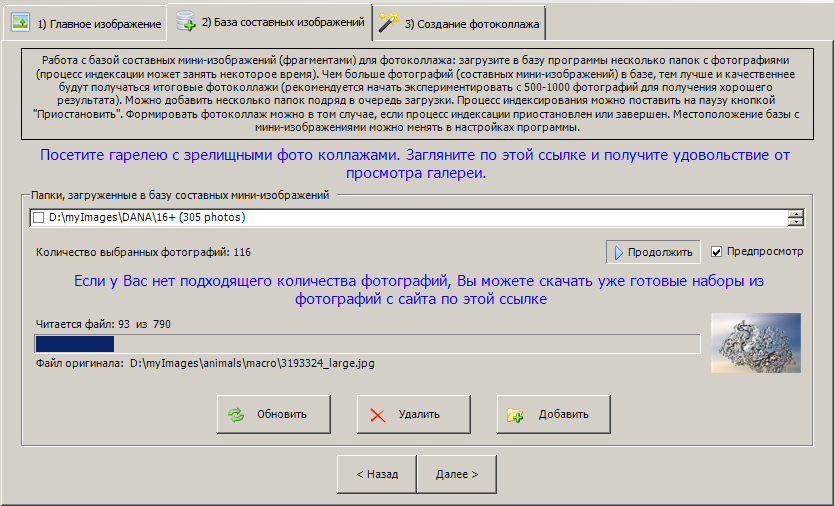Switch to the Главное изображение tab

click(91, 23)
